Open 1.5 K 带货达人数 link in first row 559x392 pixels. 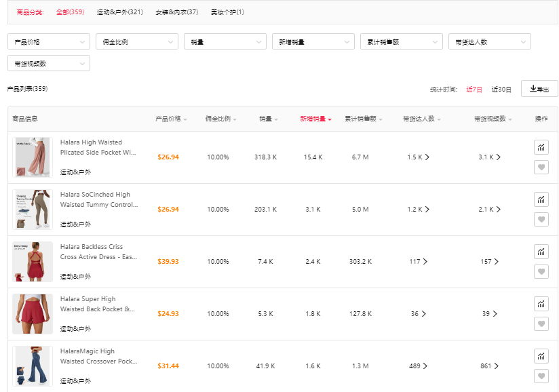pos(418,157)
